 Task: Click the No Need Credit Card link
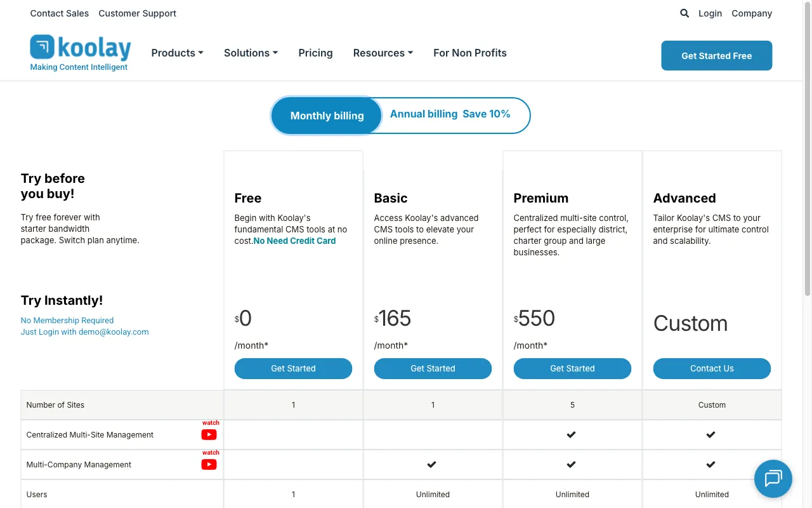[294, 241]
